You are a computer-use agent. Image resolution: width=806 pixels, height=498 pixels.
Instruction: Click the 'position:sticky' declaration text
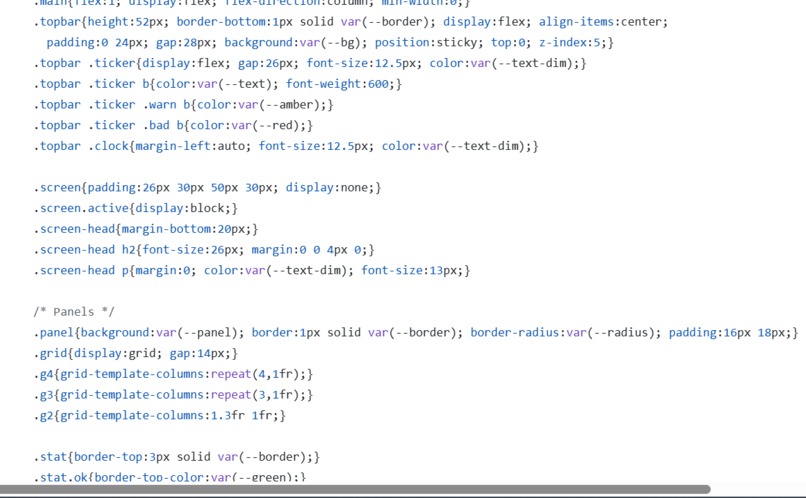point(429,43)
